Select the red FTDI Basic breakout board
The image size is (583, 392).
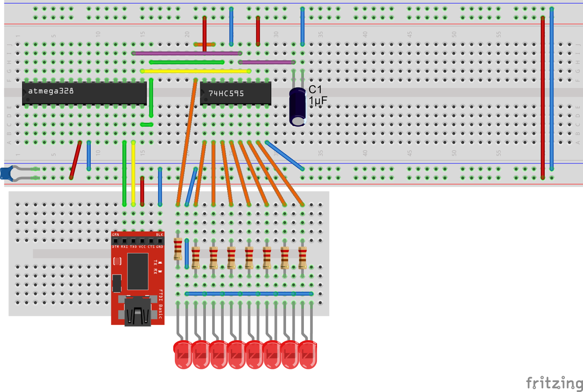click(x=138, y=278)
